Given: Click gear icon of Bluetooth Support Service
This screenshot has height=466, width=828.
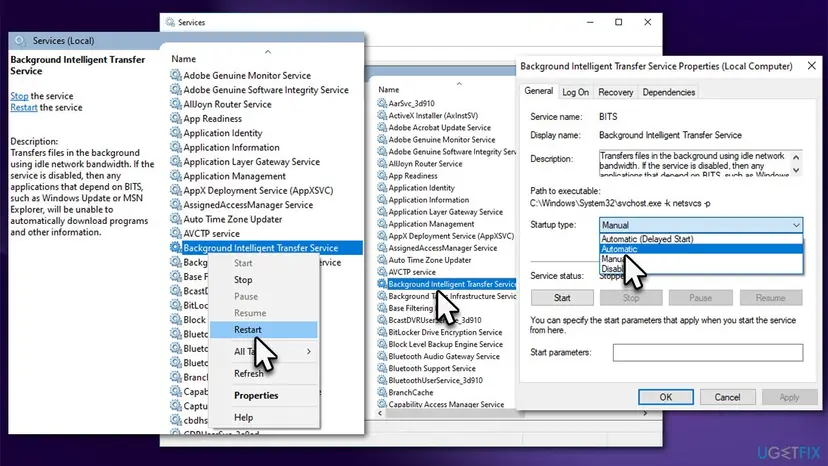Looking at the screenshot, I should 382,368.
